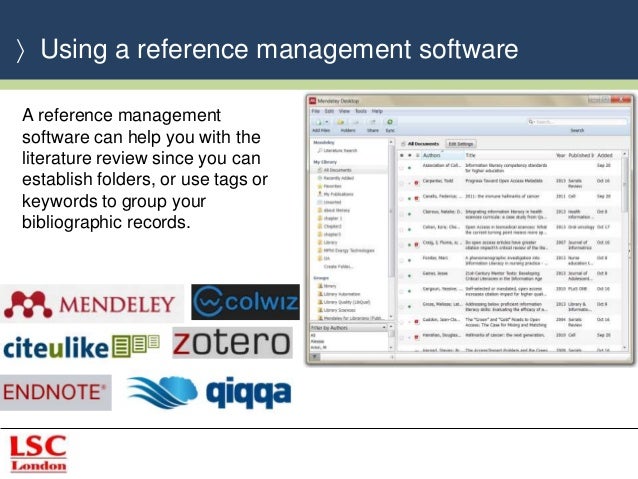
Task: Select Recently Added in My Library
Action: point(335,178)
